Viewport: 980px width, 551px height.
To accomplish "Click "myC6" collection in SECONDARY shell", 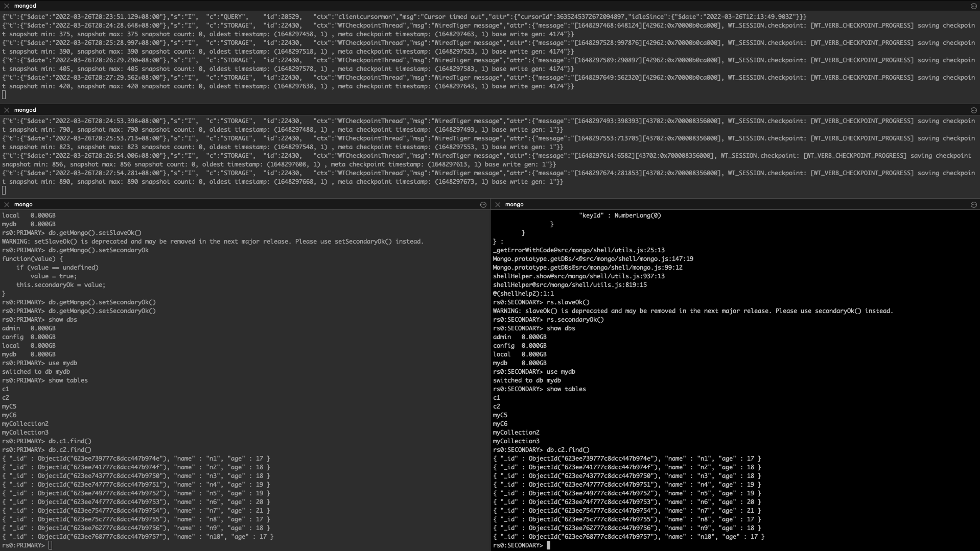I will tap(500, 424).
